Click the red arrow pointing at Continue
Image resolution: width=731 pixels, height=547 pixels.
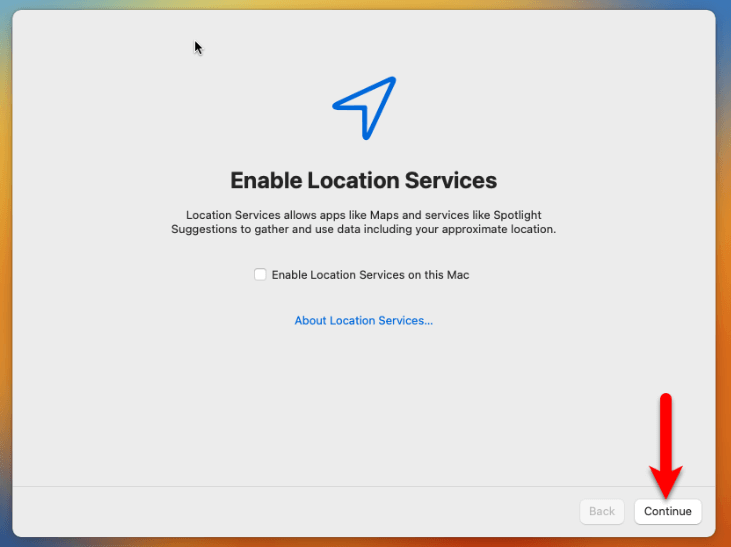click(x=667, y=440)
